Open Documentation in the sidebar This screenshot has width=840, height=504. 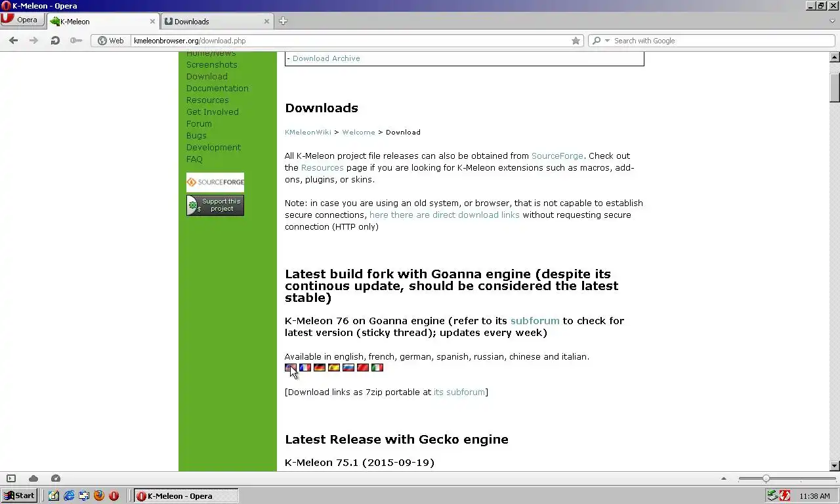point(217,89)
